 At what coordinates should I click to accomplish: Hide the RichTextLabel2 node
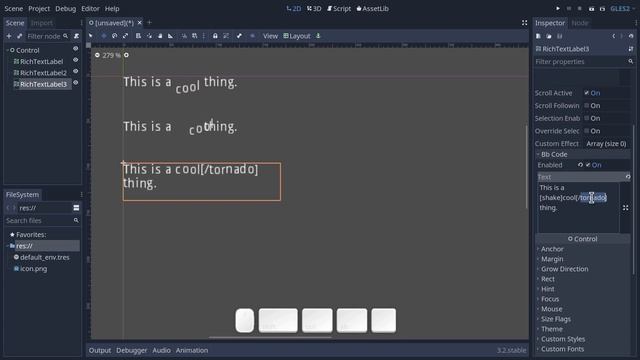click(x=76, y=71)
